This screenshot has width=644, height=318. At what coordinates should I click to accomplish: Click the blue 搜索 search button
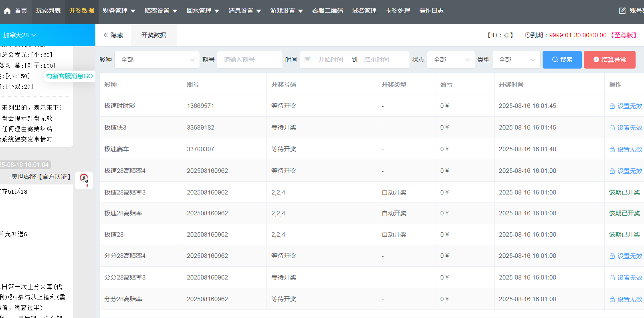[x=562, y=60]
